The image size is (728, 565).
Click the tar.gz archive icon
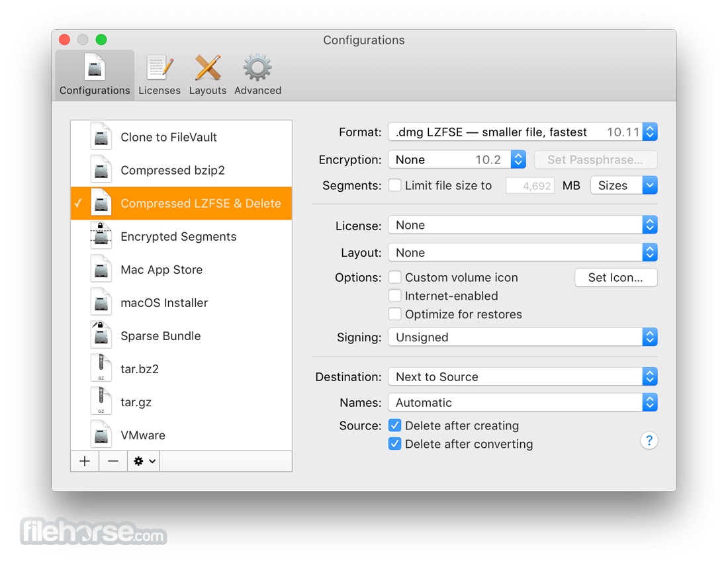(101, 402)
